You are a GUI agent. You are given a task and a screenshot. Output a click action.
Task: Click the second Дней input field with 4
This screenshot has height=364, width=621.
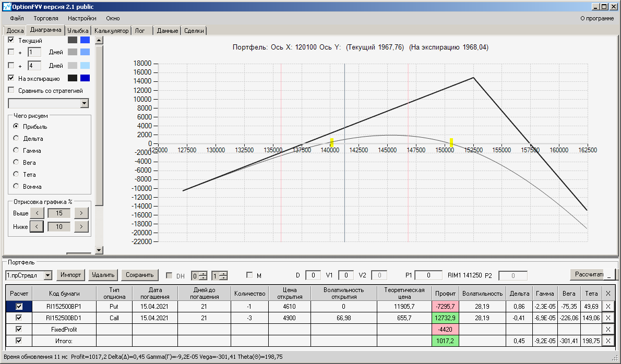pyautogui.click(x=34, y=65)
